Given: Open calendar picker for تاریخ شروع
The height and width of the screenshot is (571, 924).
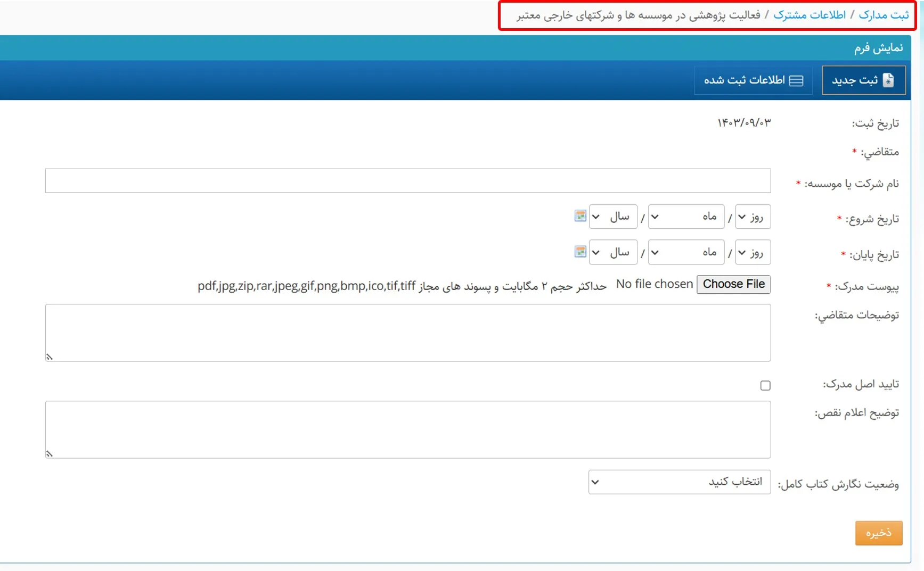Looking at the screenshot, I should tap(580, 216).
